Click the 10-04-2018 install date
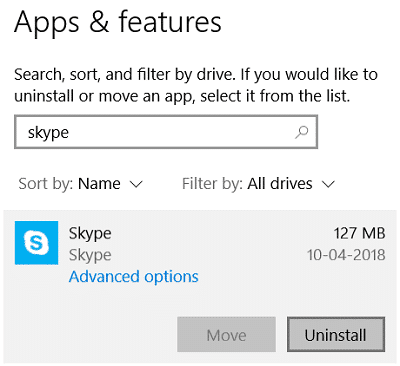 346,255
